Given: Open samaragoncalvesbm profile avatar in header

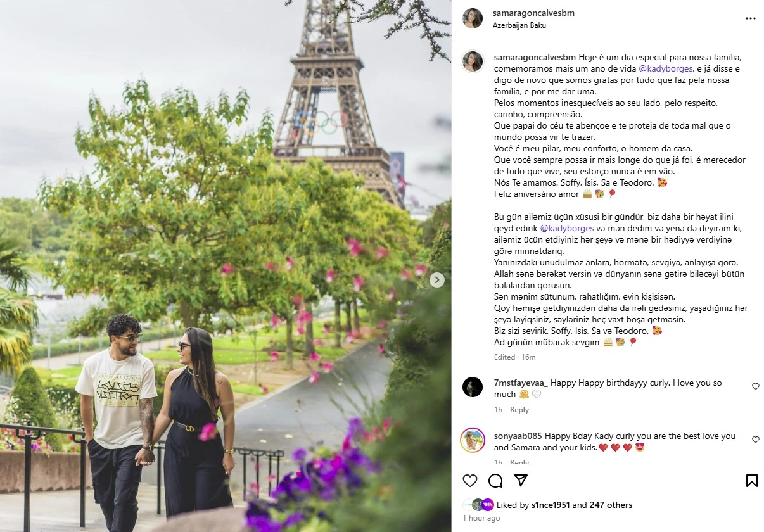Looking at the screenshot, I should click(x=473, y=18).
